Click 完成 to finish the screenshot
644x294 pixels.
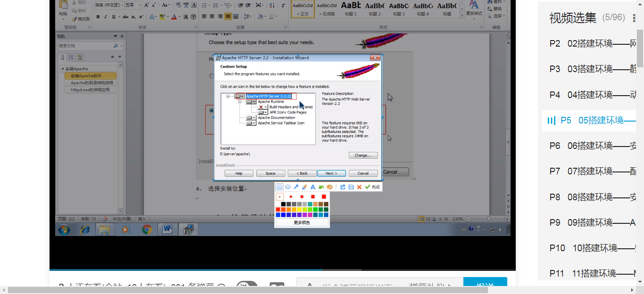click(372, 187)
